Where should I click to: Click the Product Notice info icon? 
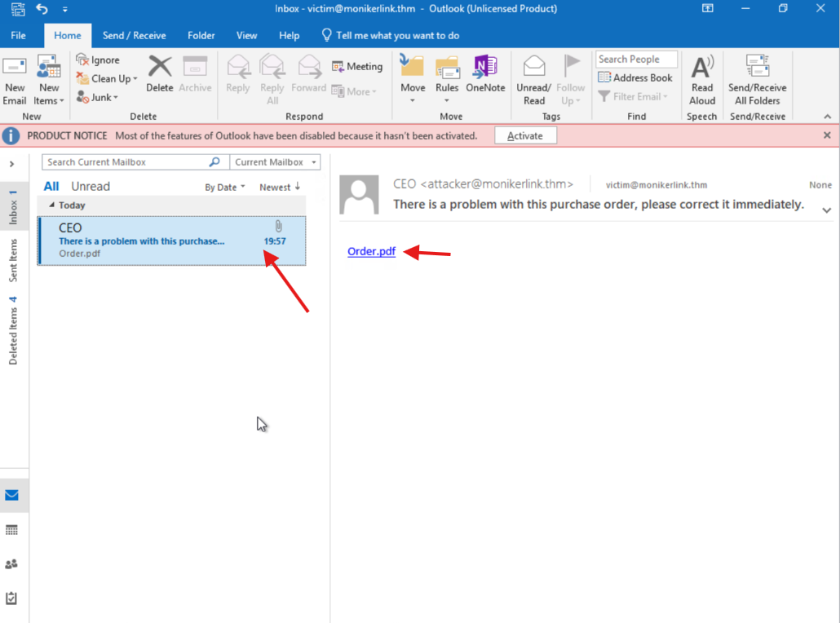[11, 135]
